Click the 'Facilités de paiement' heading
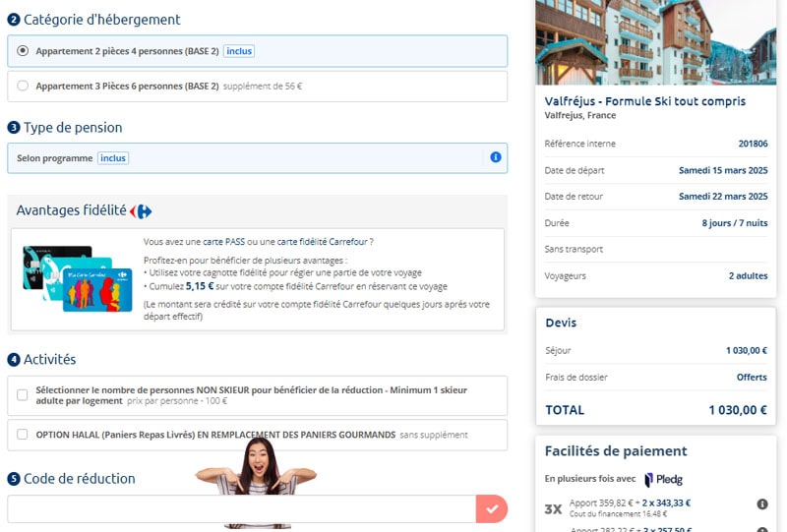Screen dimensions: 787x532 tap(616, 451)
